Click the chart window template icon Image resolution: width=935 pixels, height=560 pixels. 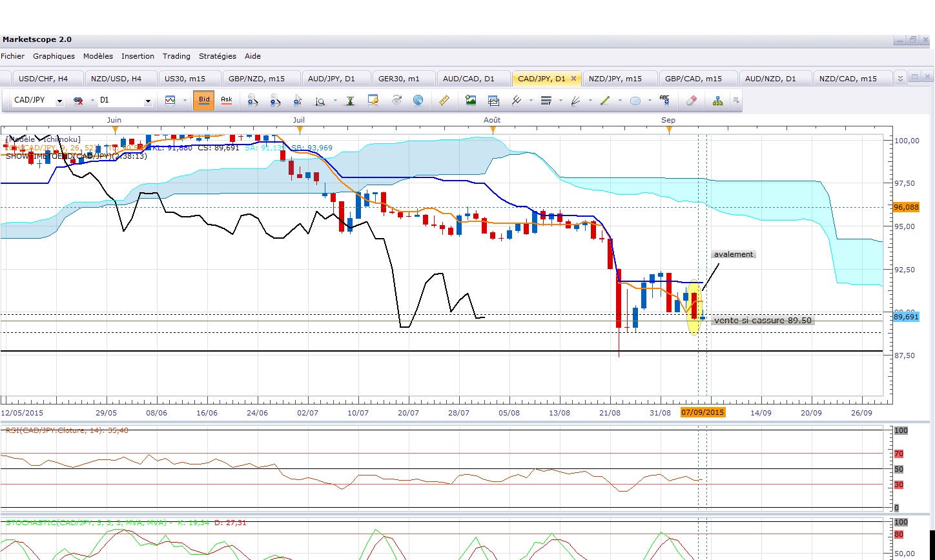[x=493, y=101]
